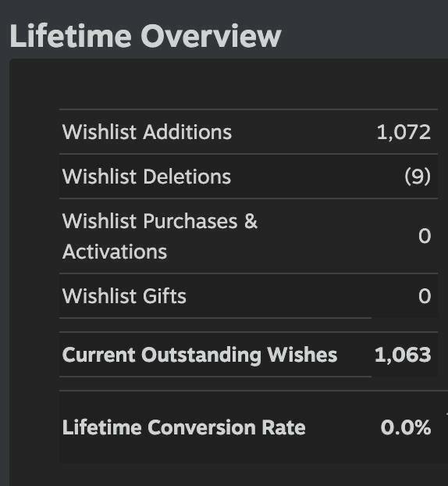Click the Wishlist Gifts zero value

pyautogui.click(x=425, y=296)
